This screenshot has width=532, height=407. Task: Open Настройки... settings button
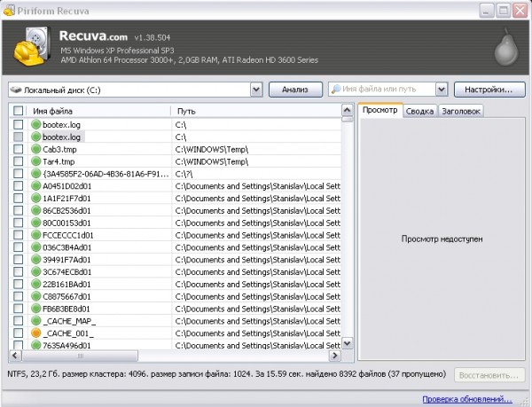[x=489, y=90]
